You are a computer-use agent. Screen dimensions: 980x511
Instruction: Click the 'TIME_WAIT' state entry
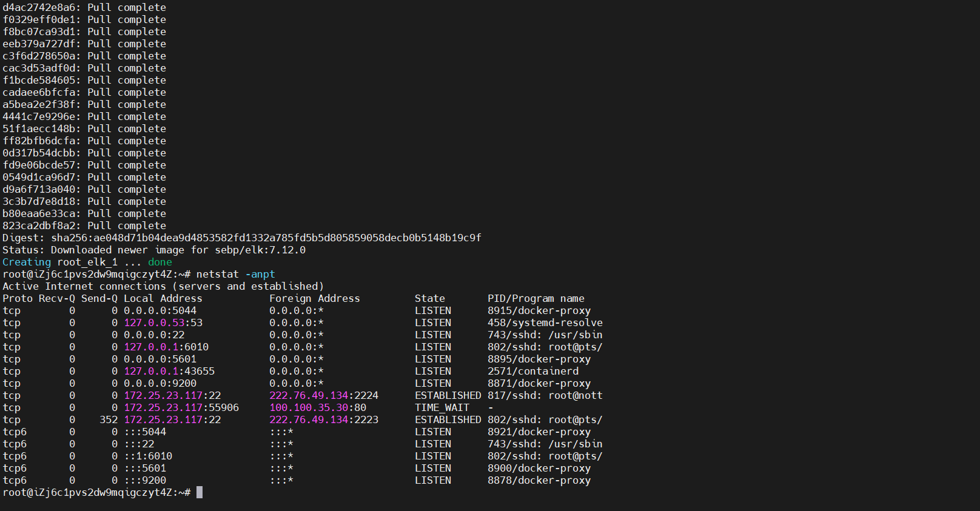tap(442, 407)
